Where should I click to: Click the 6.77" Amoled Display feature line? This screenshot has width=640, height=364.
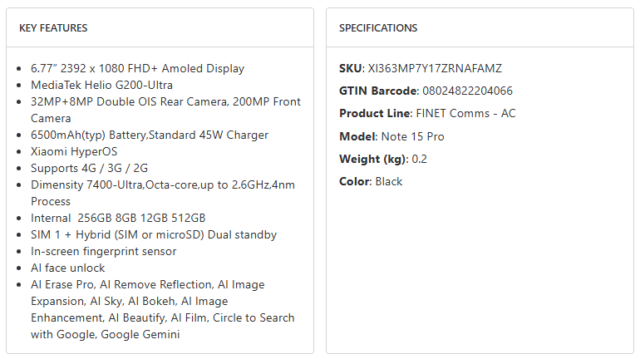[137, 68]
